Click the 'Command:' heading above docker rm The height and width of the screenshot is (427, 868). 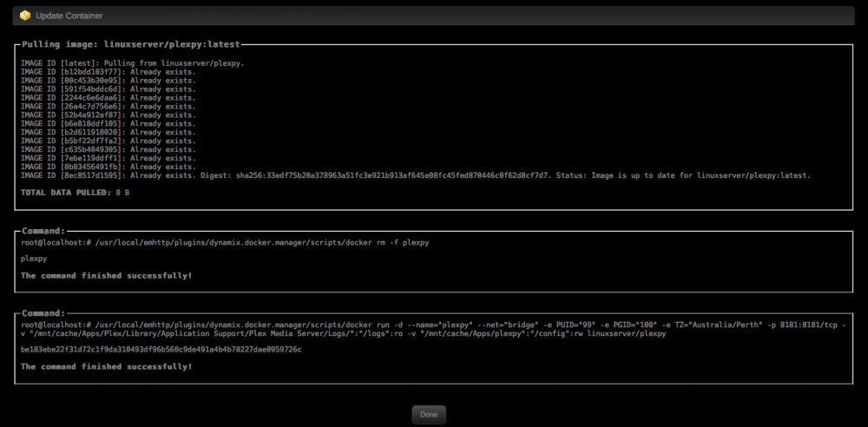pyautogui.click(x=43, y=231)
